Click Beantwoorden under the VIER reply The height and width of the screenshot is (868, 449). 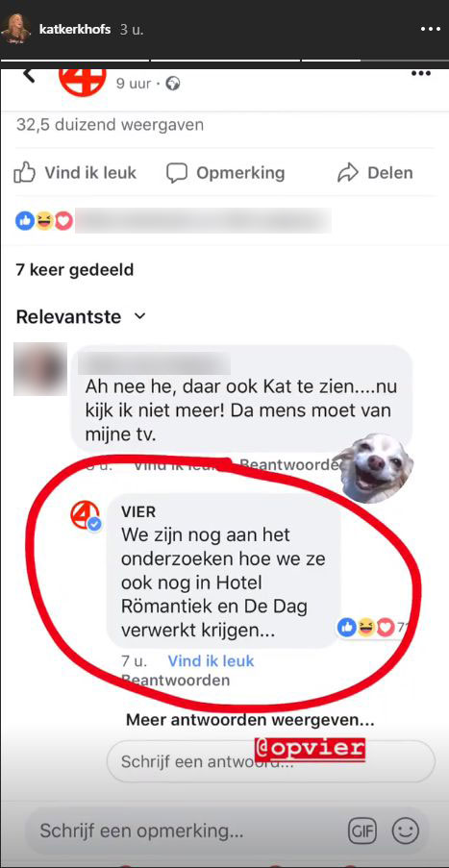tap(176, 680)
